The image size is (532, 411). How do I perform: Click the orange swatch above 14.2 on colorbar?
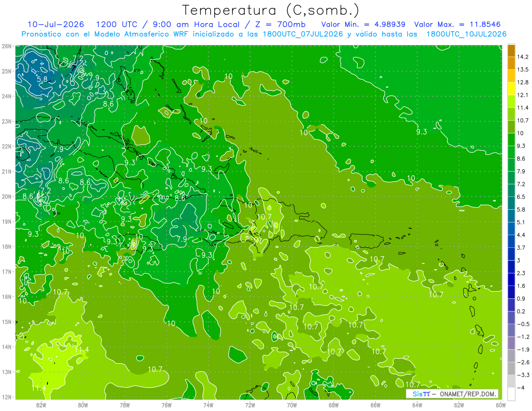(x=511, y=51)
